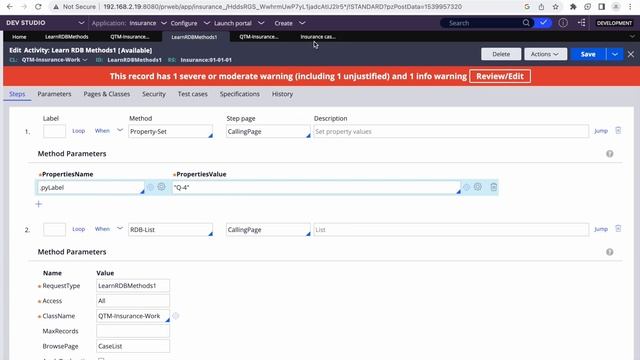Click the RequestType value field

(x=133, y=286)
